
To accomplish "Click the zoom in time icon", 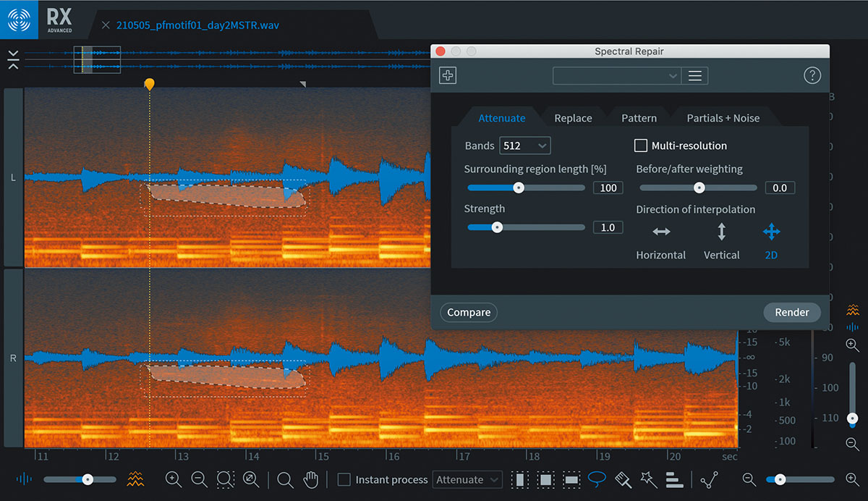I will [x=173, y=479].
